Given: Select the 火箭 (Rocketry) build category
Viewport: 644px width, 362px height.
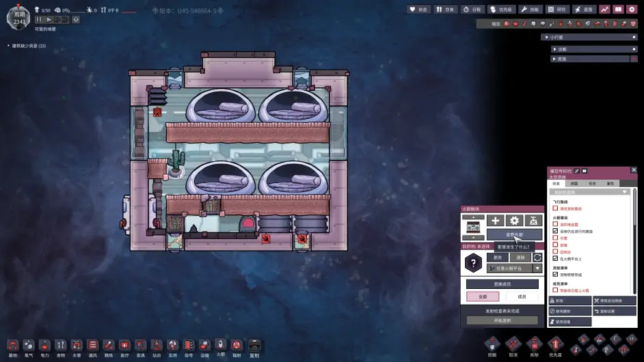Looking at the screenshot, I should click(x=220, y=346).
